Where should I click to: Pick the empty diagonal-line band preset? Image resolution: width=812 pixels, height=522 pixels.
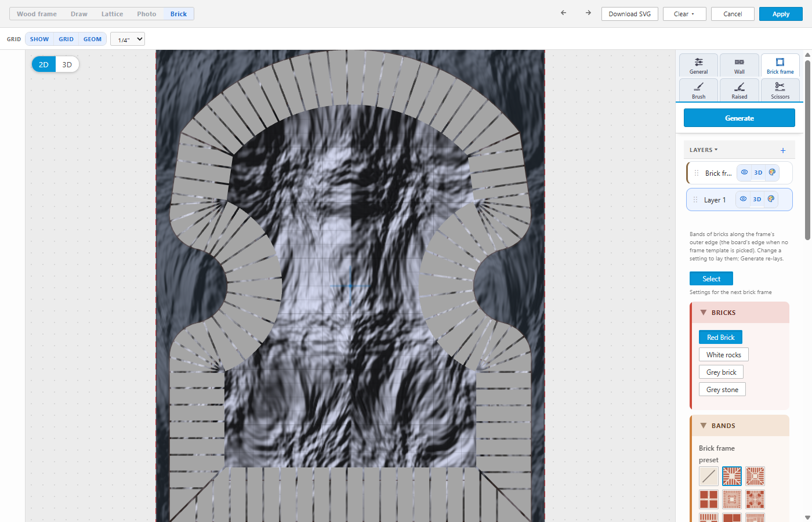(x=709, y=476)
